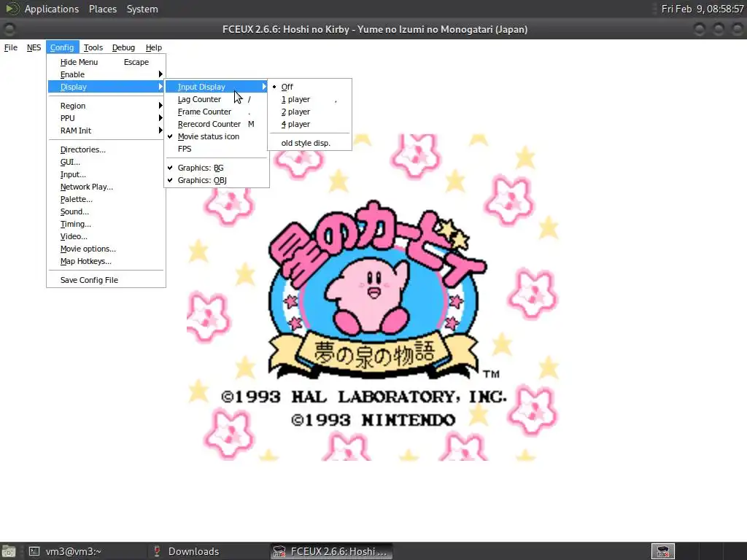
Task: Click the Applications menu logo icon
Action: click(x=12, y=9)
